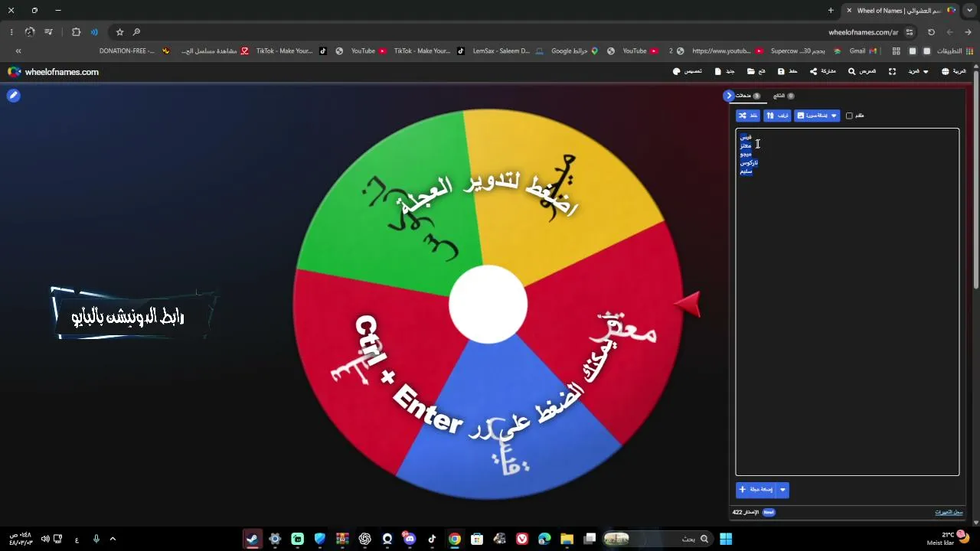The image size is (980, 551).
Task: Open the More dropdown in header
Action: (x=918, y=71)
